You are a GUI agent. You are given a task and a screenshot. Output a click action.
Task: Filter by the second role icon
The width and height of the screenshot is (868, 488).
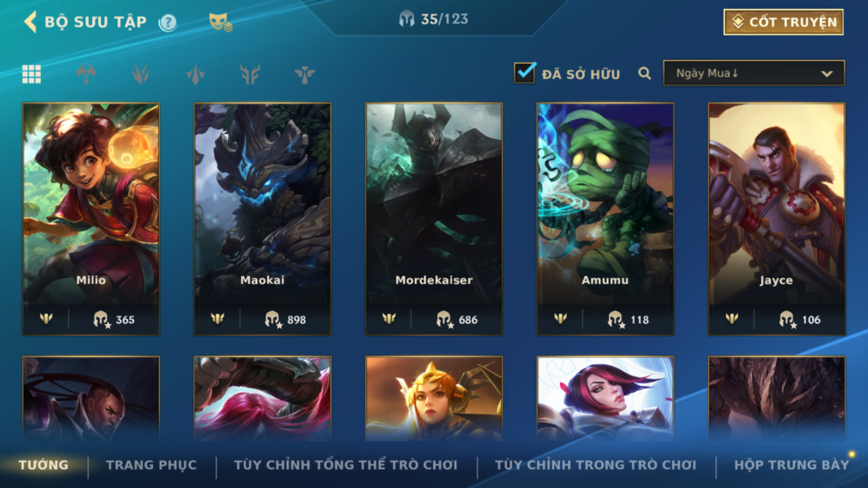[x=141, y=74]
